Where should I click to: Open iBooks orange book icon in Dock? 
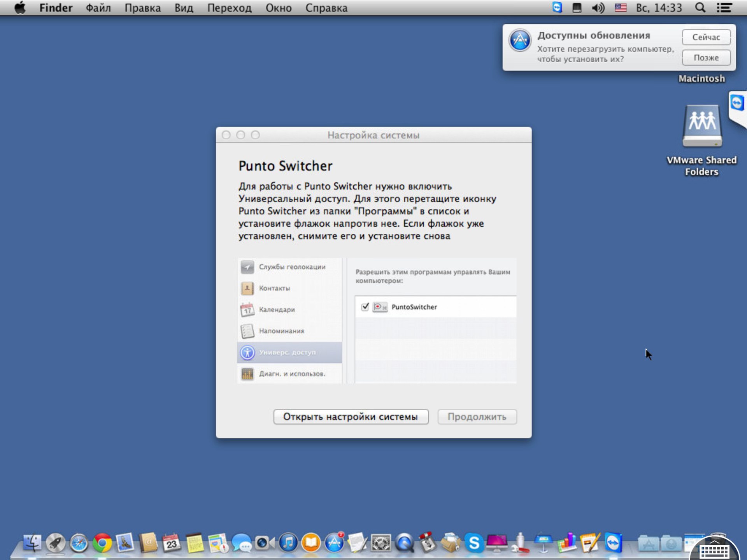tap(311, 542)
